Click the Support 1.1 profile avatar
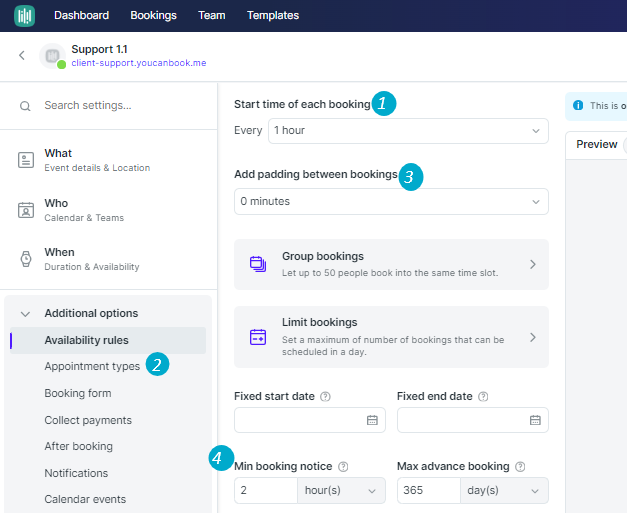Image resolution: width=627 pixels, height=513 pixels. 52,56
